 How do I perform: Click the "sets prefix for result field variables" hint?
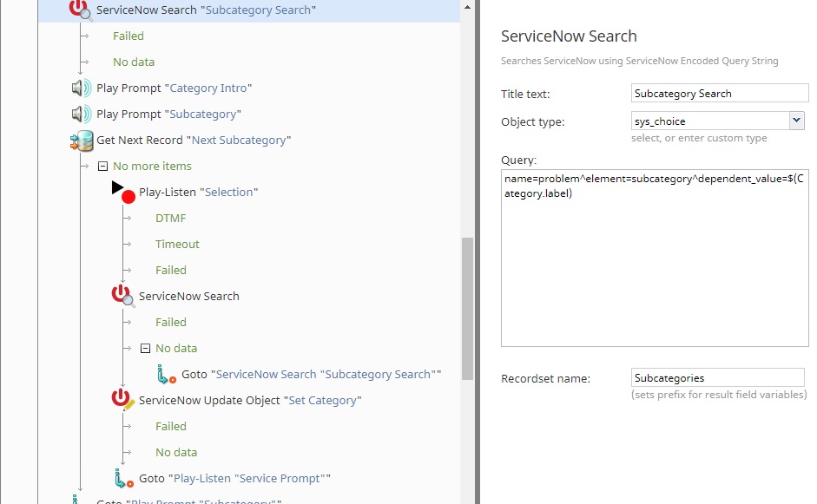click(719, 395)
